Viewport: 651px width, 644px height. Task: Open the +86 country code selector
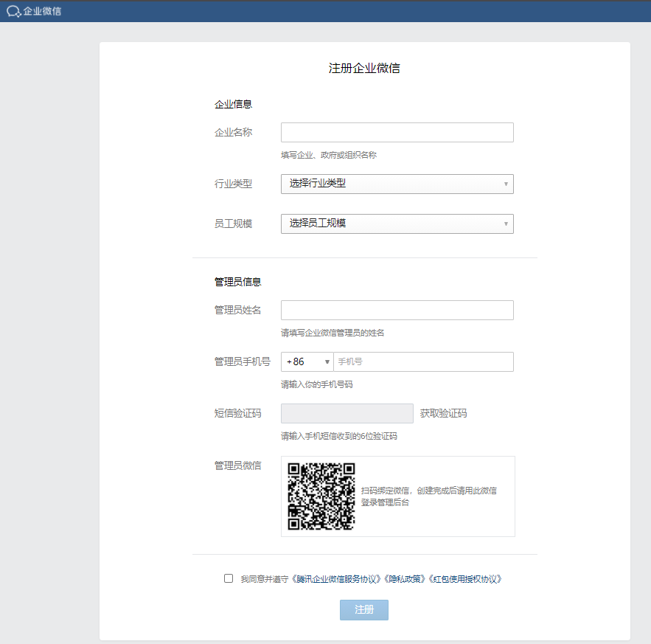pyautogui.click(x=307, y=362)
